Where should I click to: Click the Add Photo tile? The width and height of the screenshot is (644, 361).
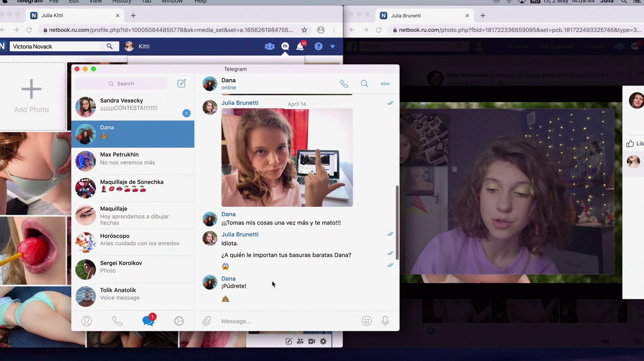point(32,96)
